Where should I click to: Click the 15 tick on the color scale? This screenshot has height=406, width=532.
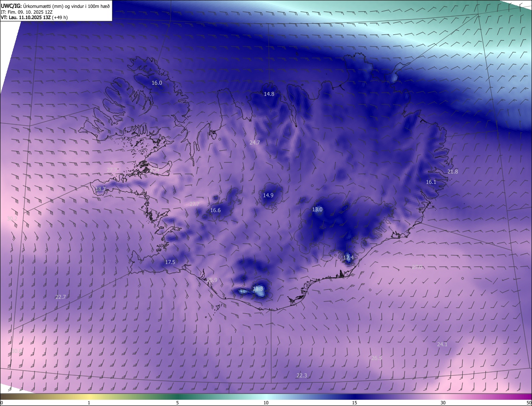tap(355, 403)
